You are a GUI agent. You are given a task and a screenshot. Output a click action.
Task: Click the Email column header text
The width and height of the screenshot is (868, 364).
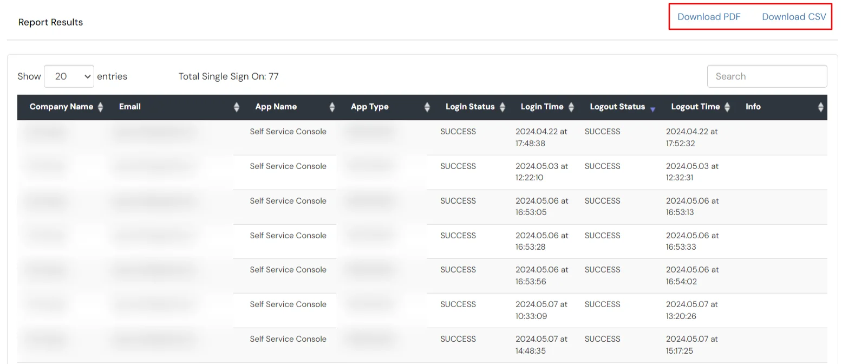130,107
